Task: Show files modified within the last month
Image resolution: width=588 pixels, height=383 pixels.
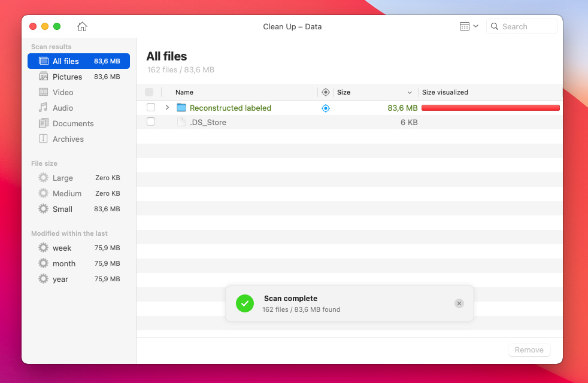Action: tap(79, 263)
